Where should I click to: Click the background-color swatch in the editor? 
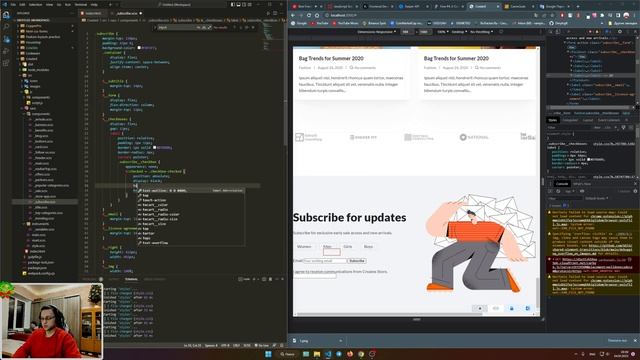pyautogui.click(x=139, y=48)
